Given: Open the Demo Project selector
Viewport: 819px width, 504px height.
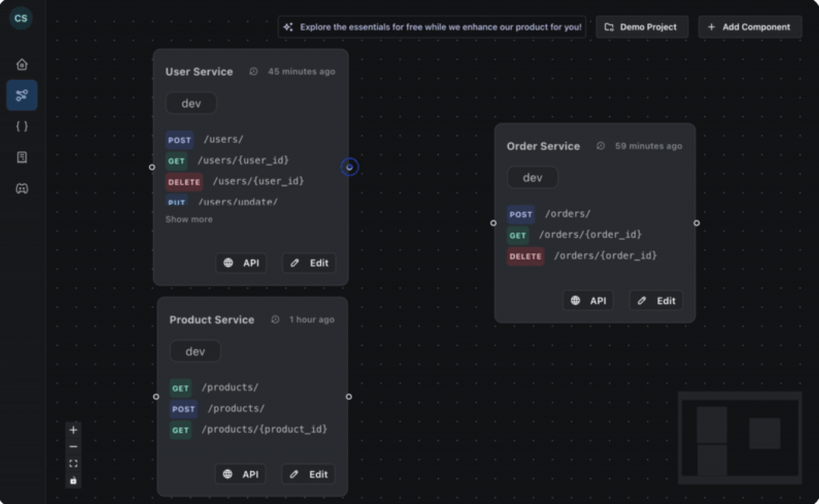Looking at the screenshot, I should click(x=642, y=27).
